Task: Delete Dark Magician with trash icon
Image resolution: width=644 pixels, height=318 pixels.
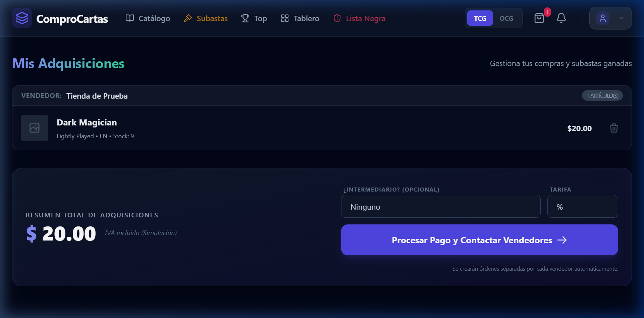Action: point(614,128)
